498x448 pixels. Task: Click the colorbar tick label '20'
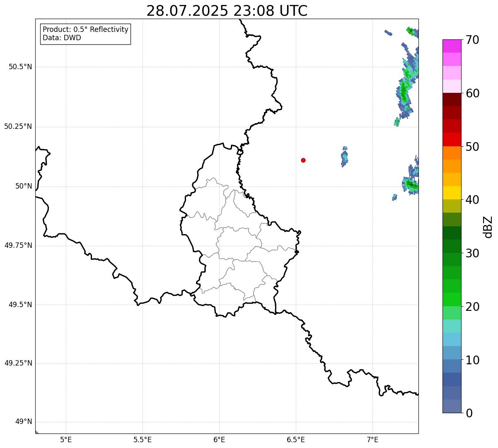[x=472, y=307]
